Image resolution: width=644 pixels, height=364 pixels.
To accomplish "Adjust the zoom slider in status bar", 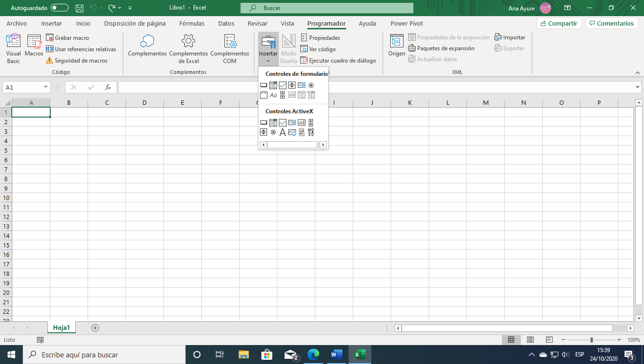I will [591, 340].
